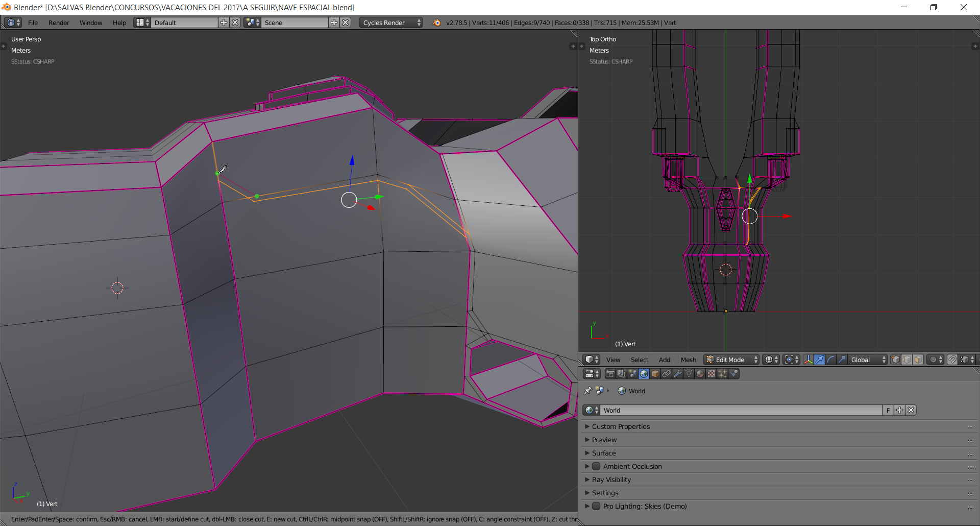Open the Add menu in 3D header
The width and height of the screenshot is (980, 526).
click(665, 360)
